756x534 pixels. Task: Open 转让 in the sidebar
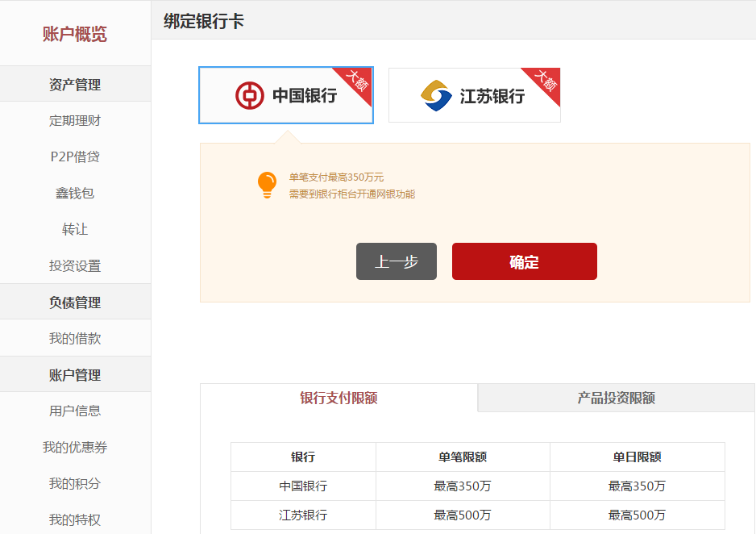75,229
